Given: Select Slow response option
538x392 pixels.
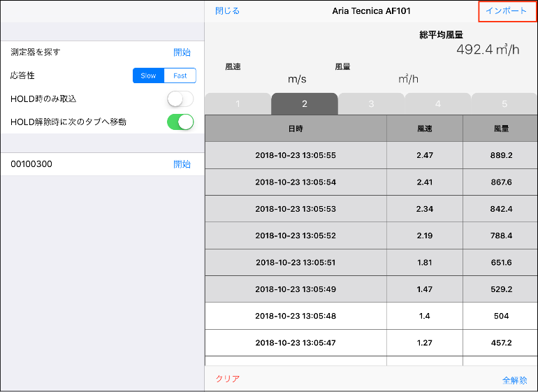Looking at the screenshot, I should 149,75.
